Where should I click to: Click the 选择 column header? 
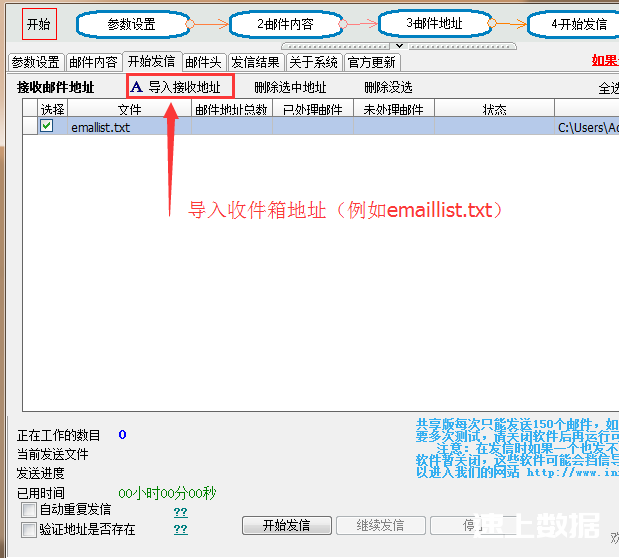pos(53,109)
